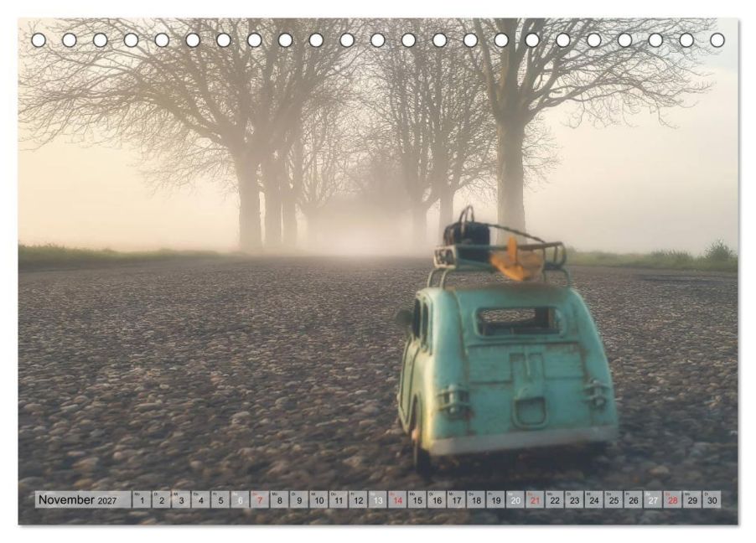Select the grey Saturday 20 cell
Screen dimensions: 756x543
pyautogui.click(x=515, y=499)
